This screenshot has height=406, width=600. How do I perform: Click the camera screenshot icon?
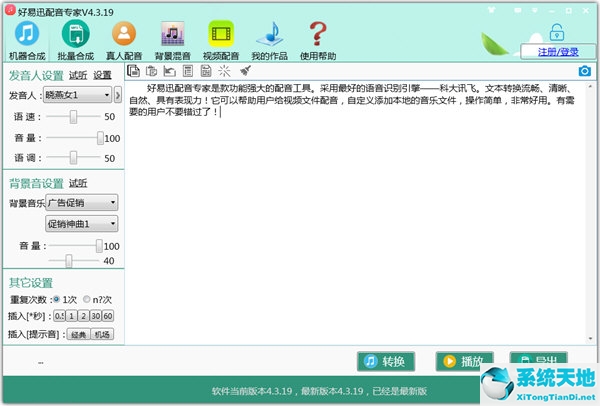coord(584,71)
